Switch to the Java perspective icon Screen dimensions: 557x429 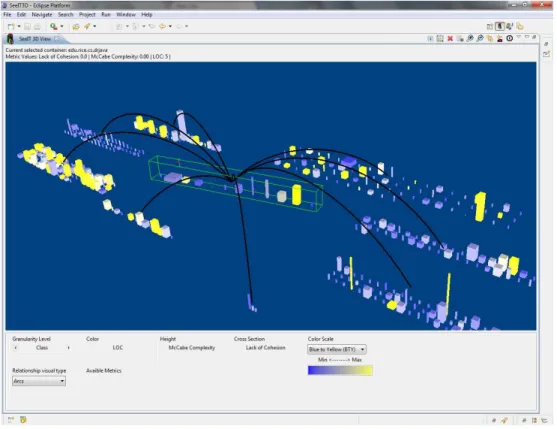[510, 26]
